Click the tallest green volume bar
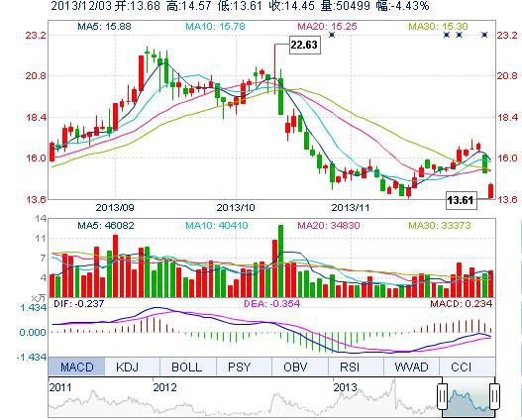The image size is (522, 420). [281, 262]
